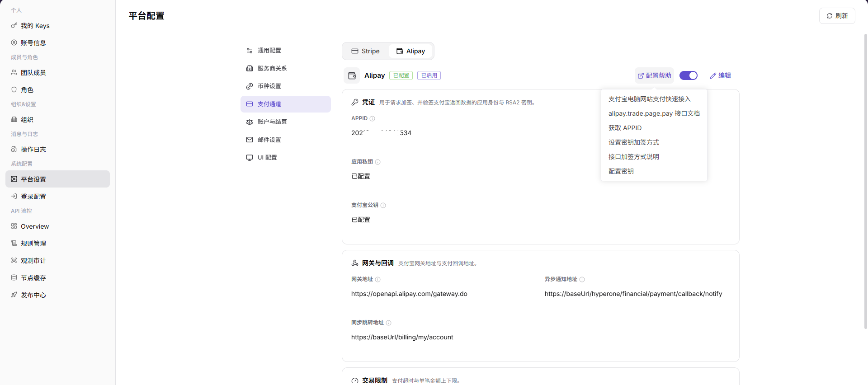
Task: Switch to the Stripe channel tab
Action: point(366,51)
